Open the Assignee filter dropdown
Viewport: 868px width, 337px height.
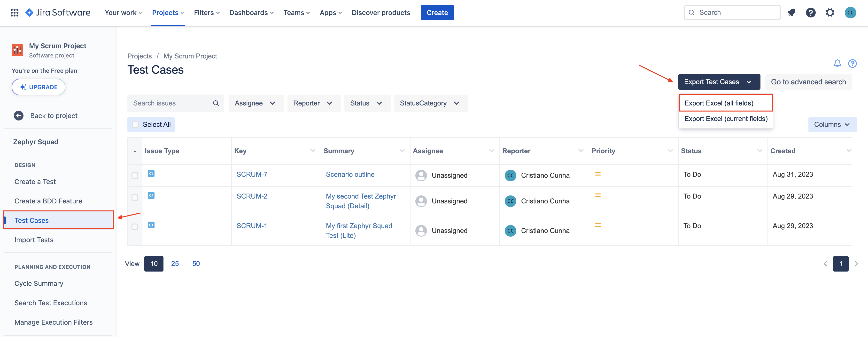point(256,103)
